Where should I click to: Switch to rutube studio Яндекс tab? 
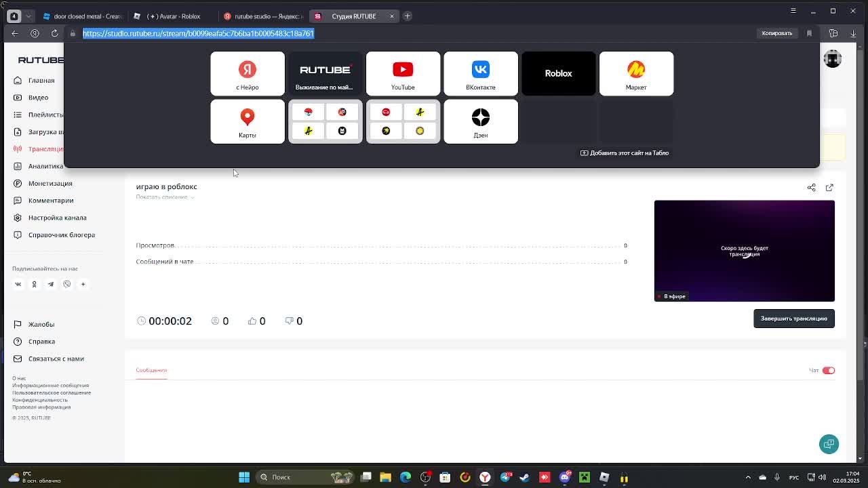[x=263, y=16]
